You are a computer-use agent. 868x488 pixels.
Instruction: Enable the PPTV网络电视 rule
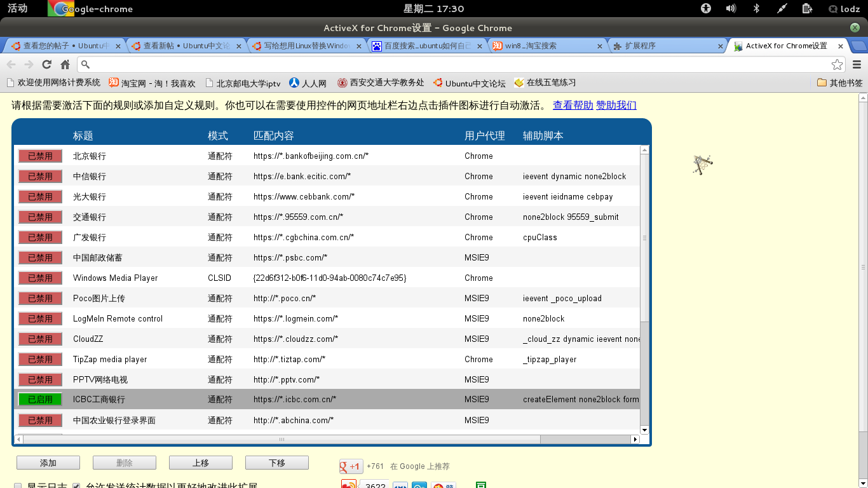tap(40, 380)
